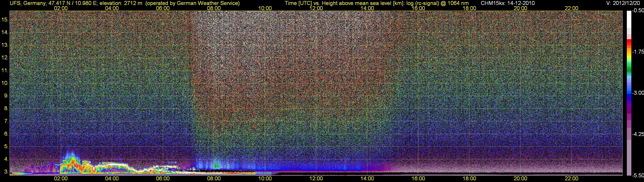Select the 18:00 label on bottom time axis
The height and width of the screenshot is (182, 644).
tap(469, 179)
